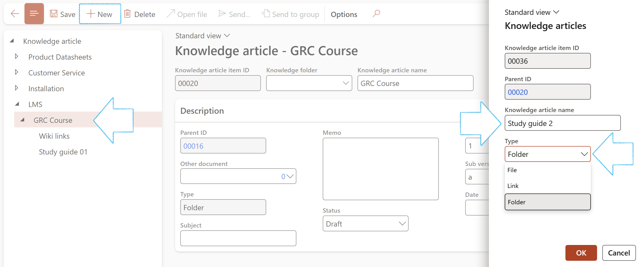Click Open file in the toolbar

click(187, 14)
